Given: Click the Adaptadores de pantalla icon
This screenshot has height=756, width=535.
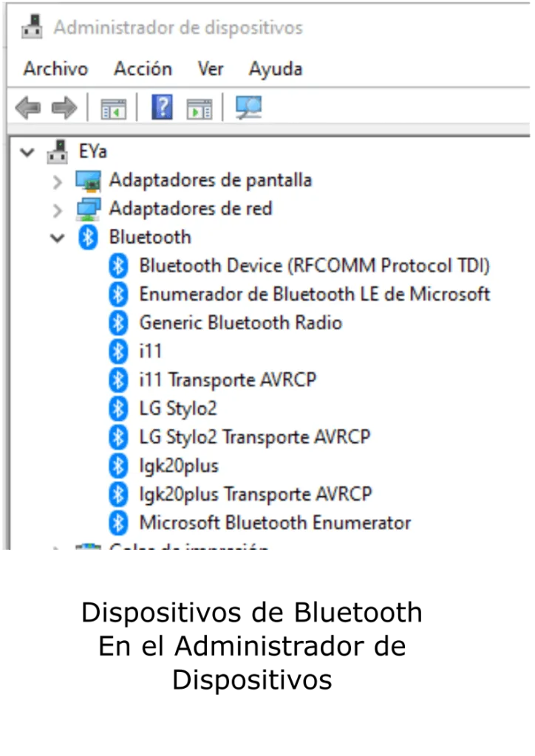Looking at the screenshot, I should coord(88,181).
